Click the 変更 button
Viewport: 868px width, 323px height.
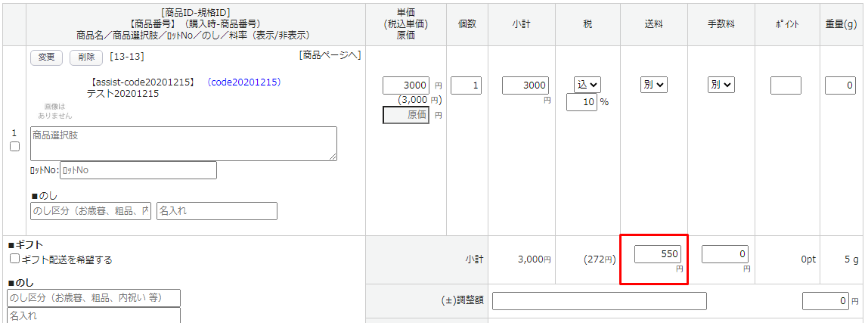46,57
